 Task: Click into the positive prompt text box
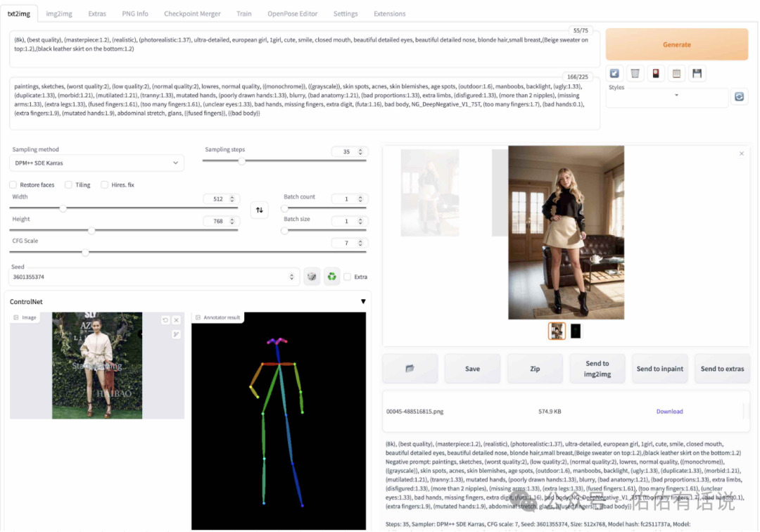click(305, 49)
